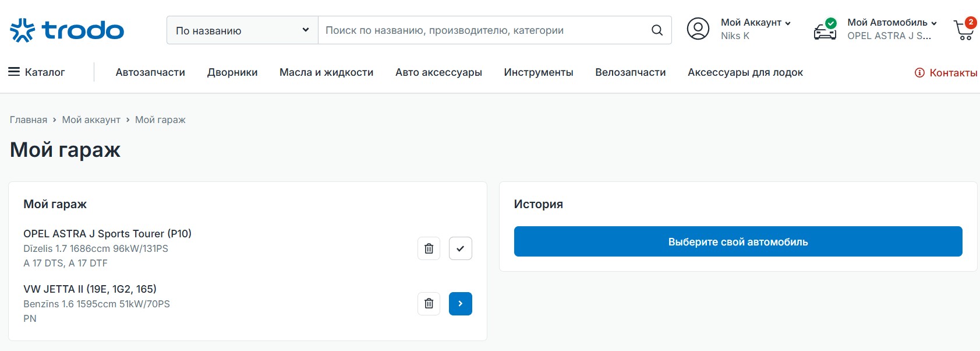The image size is (980, 351).
Task: Expand the По названию search dropdown
Action: (242, 30)
